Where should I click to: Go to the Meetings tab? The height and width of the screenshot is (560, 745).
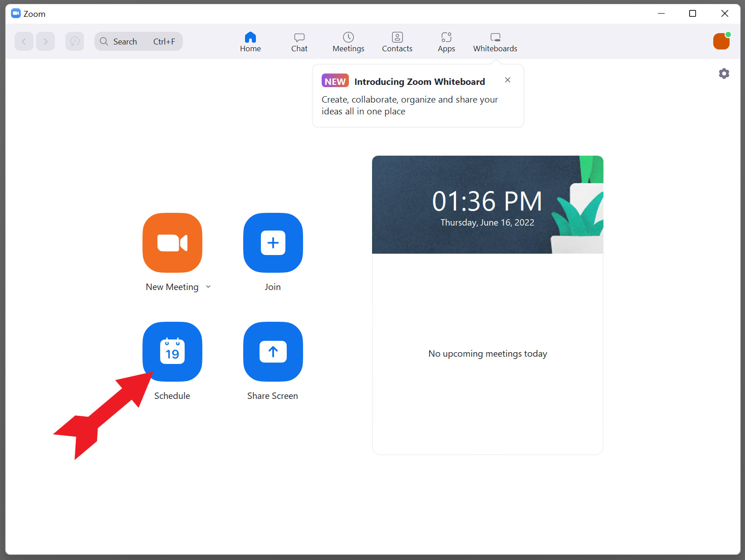click(x=348, y=42)
